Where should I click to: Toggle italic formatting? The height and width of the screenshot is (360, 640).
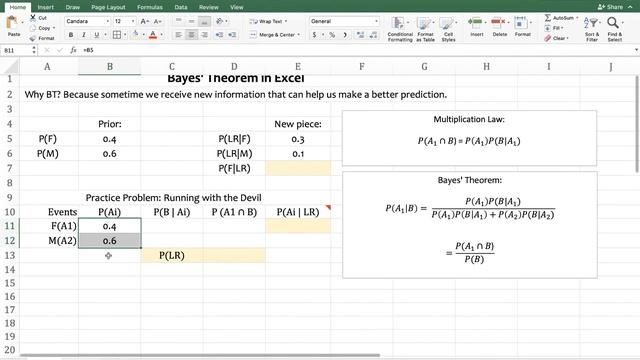(x=84, y=35)
